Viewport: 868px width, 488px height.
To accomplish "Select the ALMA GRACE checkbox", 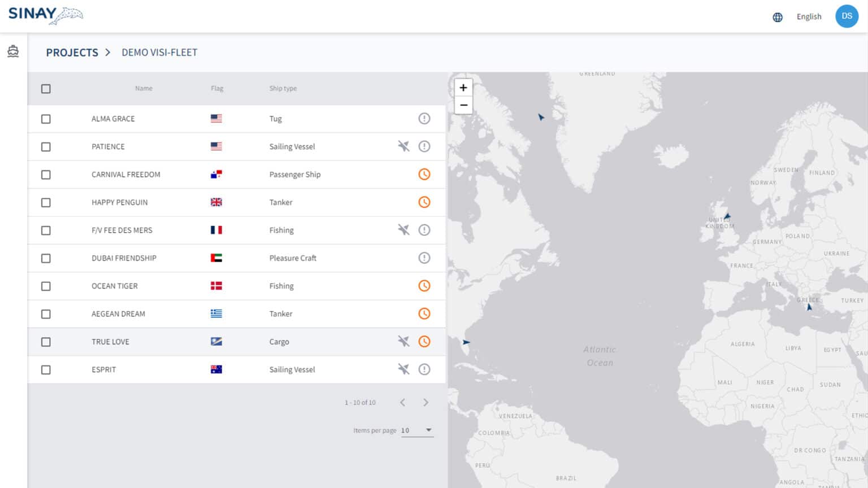I will (x=46, y=119).
